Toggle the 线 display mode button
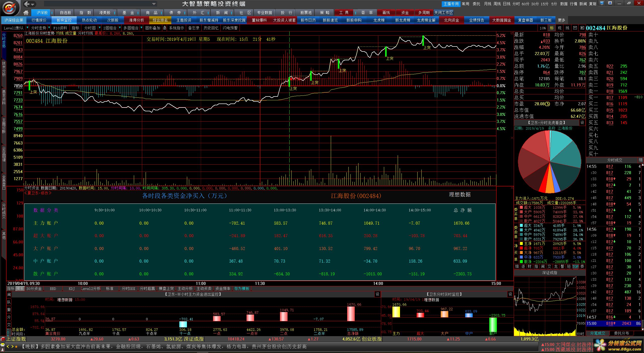 (567, 28)
